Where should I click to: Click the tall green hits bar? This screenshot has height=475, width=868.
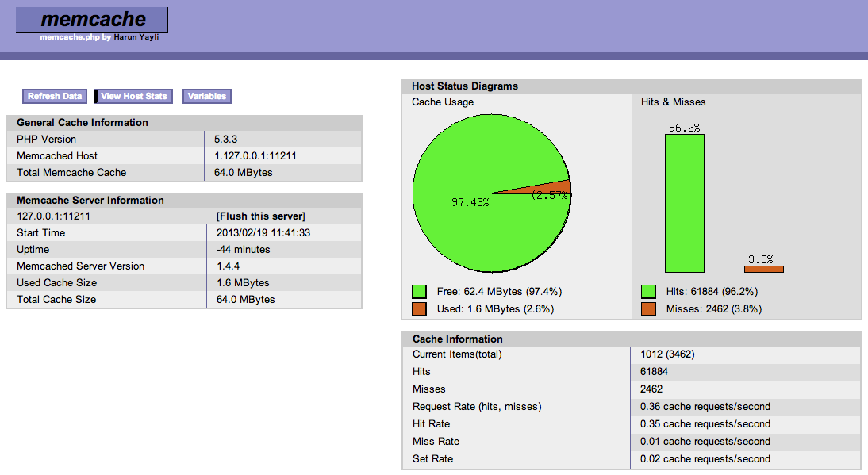(x=684, y=203)
